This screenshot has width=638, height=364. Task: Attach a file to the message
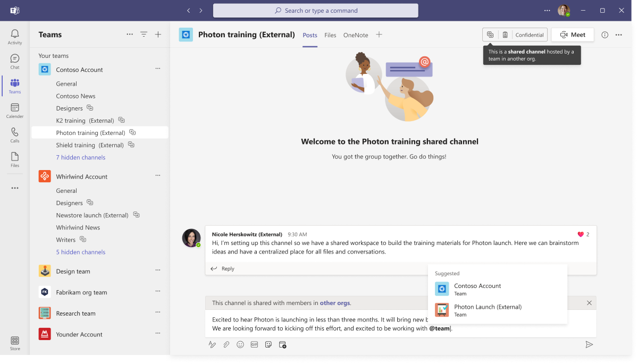point(226,344)
